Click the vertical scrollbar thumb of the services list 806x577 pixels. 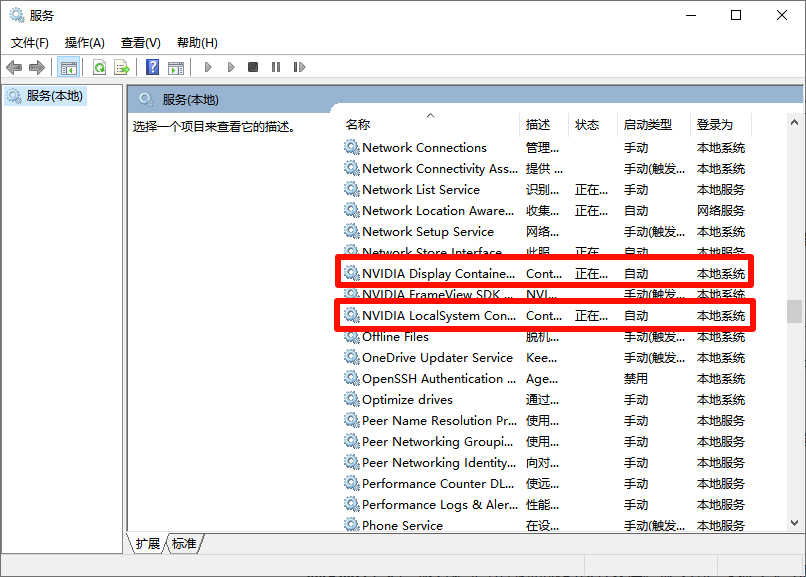(x=794, y=312)
